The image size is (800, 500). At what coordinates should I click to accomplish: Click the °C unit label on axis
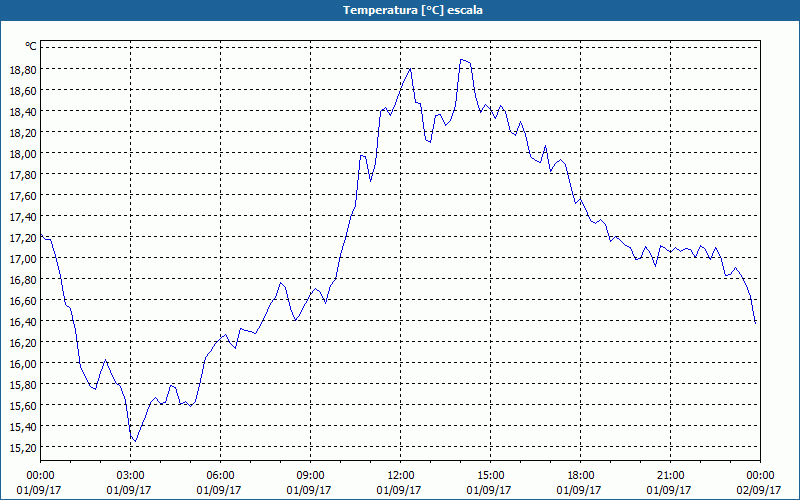(31, 47)
